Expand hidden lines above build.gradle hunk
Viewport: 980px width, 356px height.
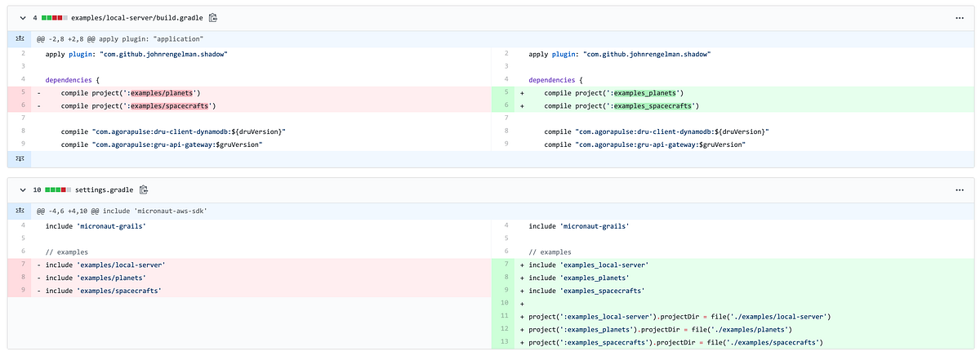[x=20, y=38]
